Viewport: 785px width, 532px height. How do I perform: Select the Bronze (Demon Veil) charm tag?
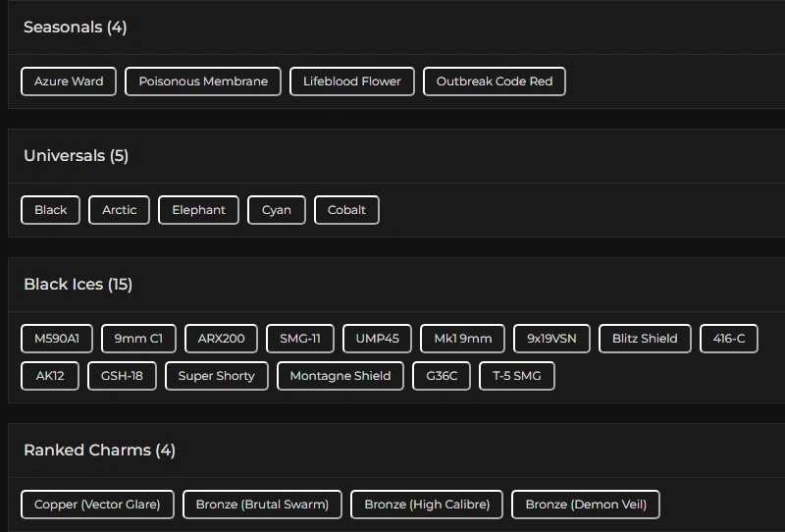tap(586, 505)
